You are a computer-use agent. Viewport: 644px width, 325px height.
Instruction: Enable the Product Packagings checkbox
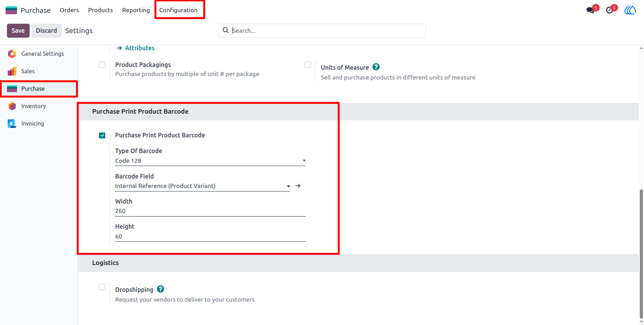[x=102, y=65]
